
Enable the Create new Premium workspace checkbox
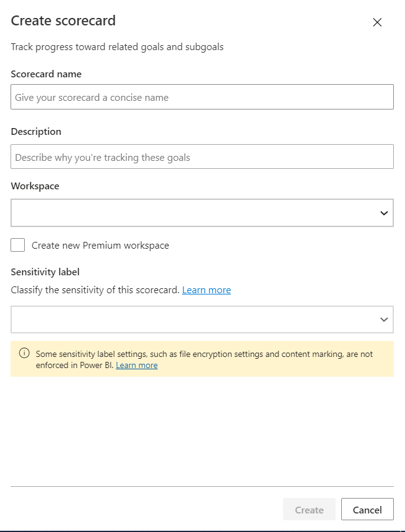(18, 245)
